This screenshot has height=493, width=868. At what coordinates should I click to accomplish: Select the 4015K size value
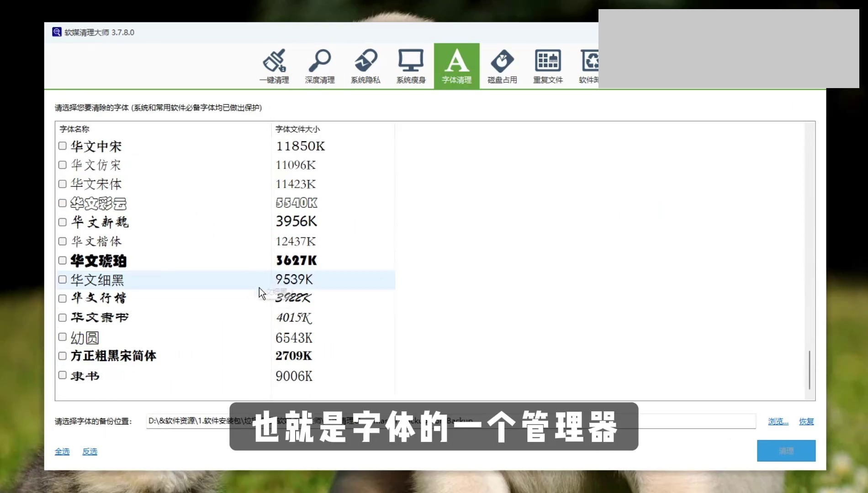coord(294,317)
